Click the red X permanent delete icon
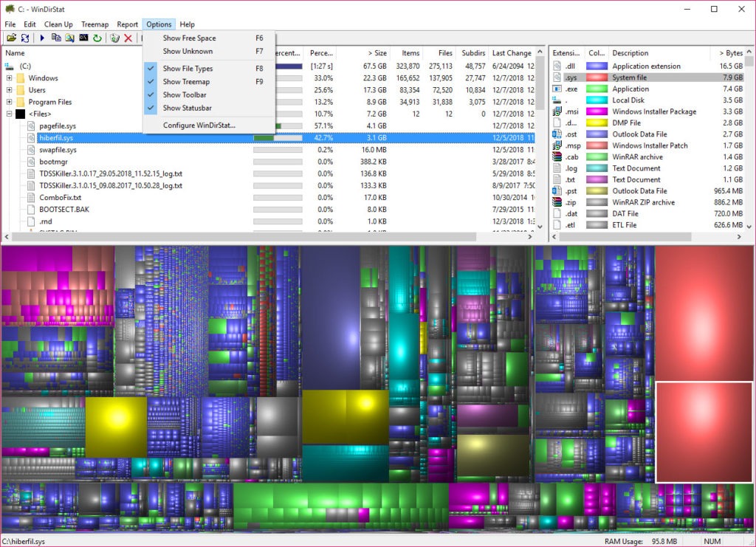This screenshot has width=756, height=547. (x=128, y=38)
